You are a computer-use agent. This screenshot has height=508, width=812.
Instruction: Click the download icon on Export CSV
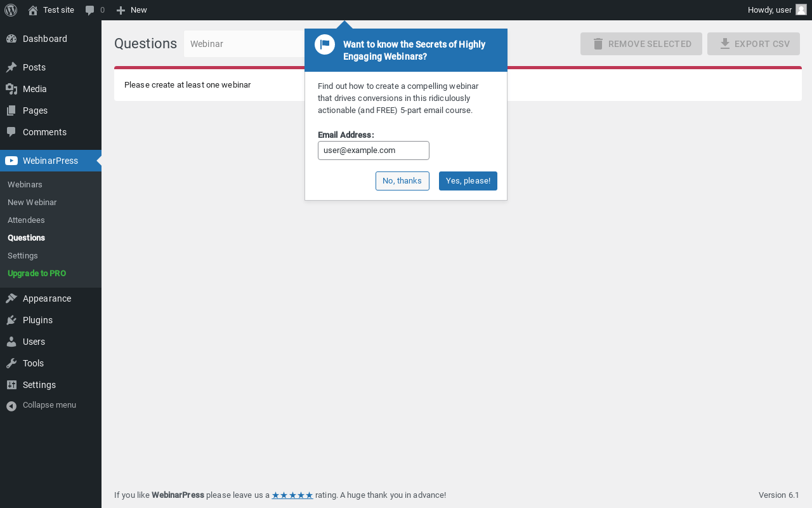724,44
